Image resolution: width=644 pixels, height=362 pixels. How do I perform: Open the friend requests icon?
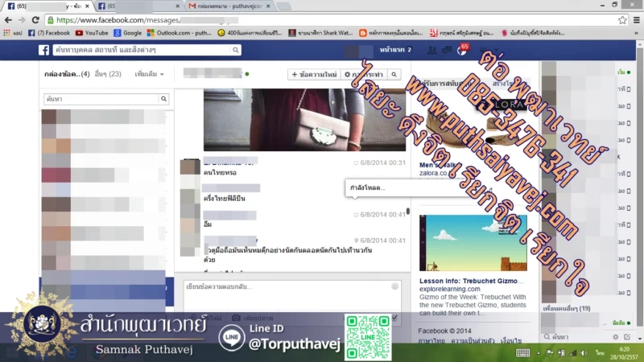coord(432,50)
